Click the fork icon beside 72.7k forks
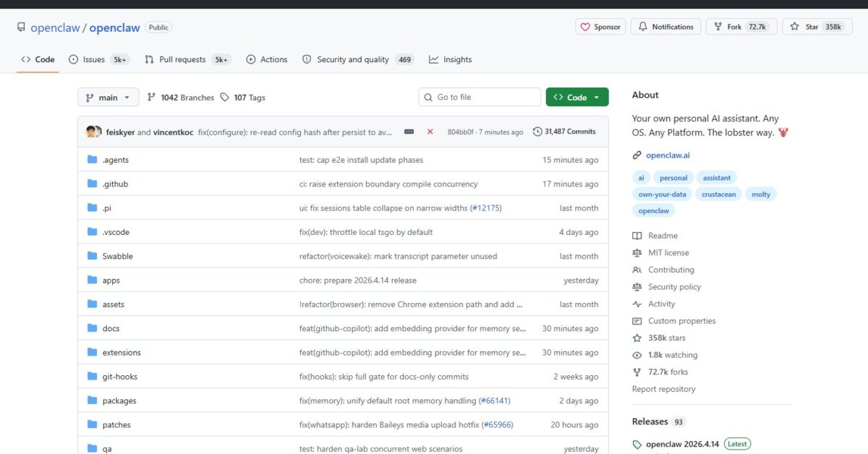Screen dimensions: 868x454 pos(637,372)
